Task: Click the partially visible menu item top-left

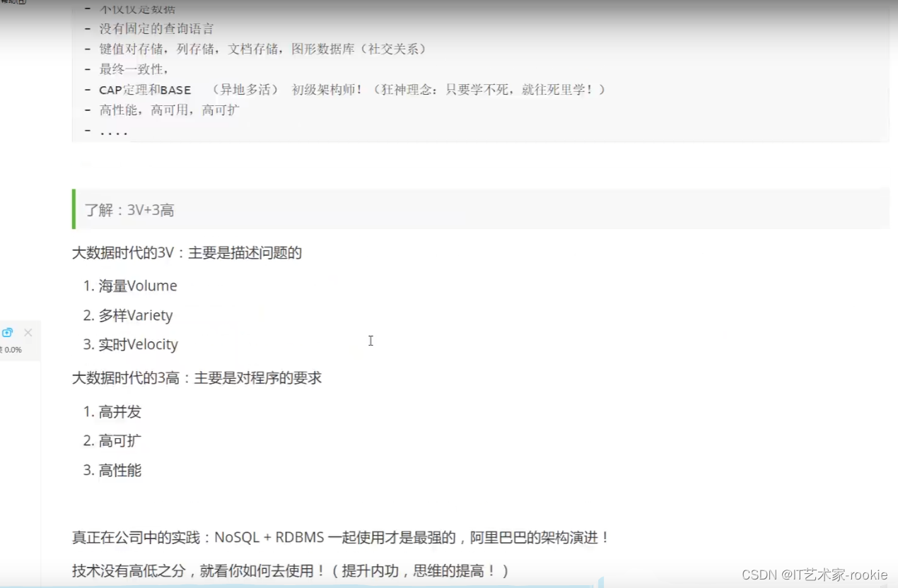Action: click(11, 4)
